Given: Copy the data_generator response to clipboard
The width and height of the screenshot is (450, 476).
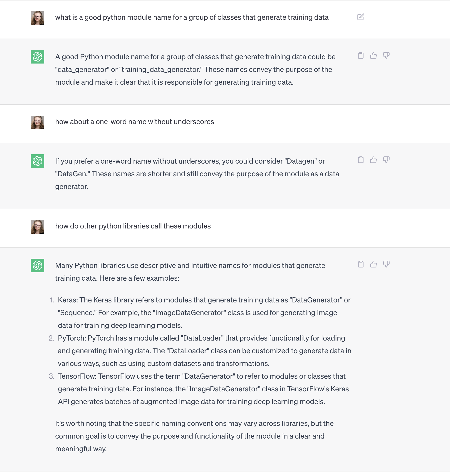Looking at the screenshot, I should [361, 56].
